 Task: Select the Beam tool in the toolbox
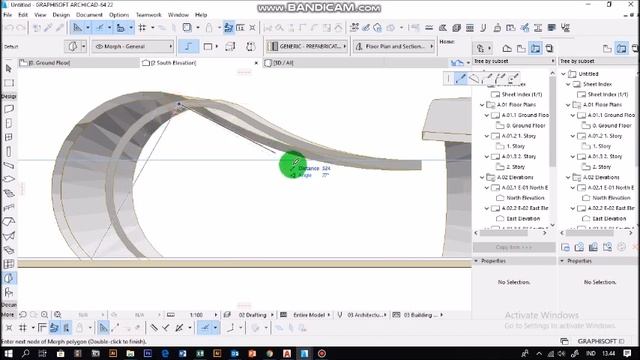(9, 165)
